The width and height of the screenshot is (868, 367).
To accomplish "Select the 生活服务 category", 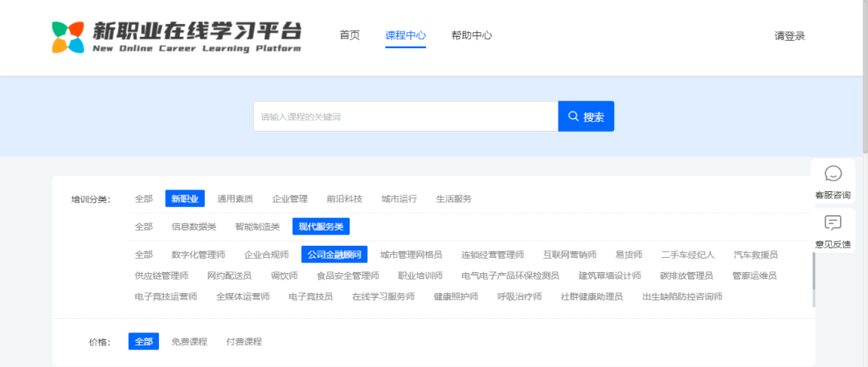I will [x=454, y=198].
